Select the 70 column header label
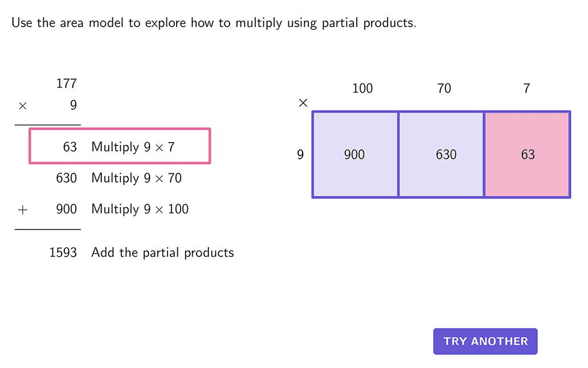The height and width of the screenshot is (368, 588). coord(444,88)
